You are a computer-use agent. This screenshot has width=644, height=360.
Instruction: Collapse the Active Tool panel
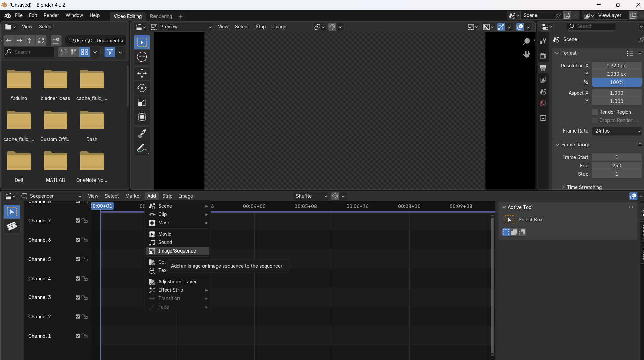pos(504,207)
